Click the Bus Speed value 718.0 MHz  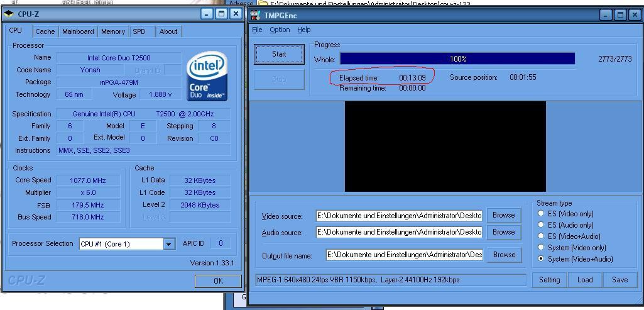89,217
